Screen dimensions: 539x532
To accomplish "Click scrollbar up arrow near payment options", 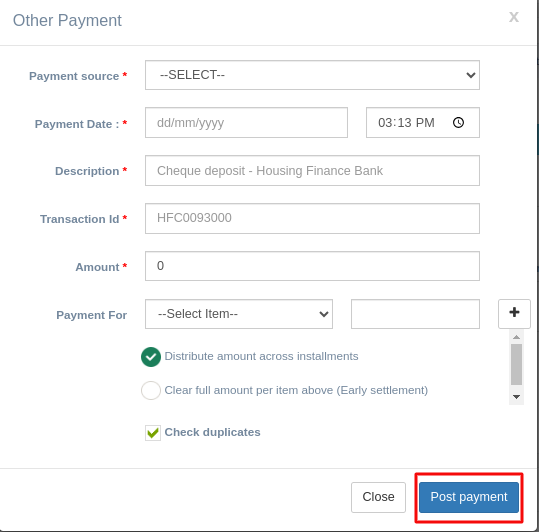I will [516, 337].
